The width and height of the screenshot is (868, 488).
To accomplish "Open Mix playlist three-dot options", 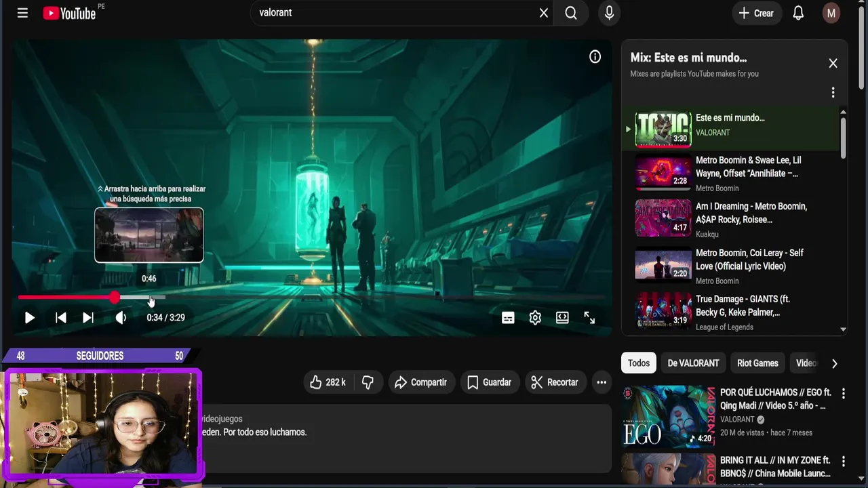I will coord(833,92).
